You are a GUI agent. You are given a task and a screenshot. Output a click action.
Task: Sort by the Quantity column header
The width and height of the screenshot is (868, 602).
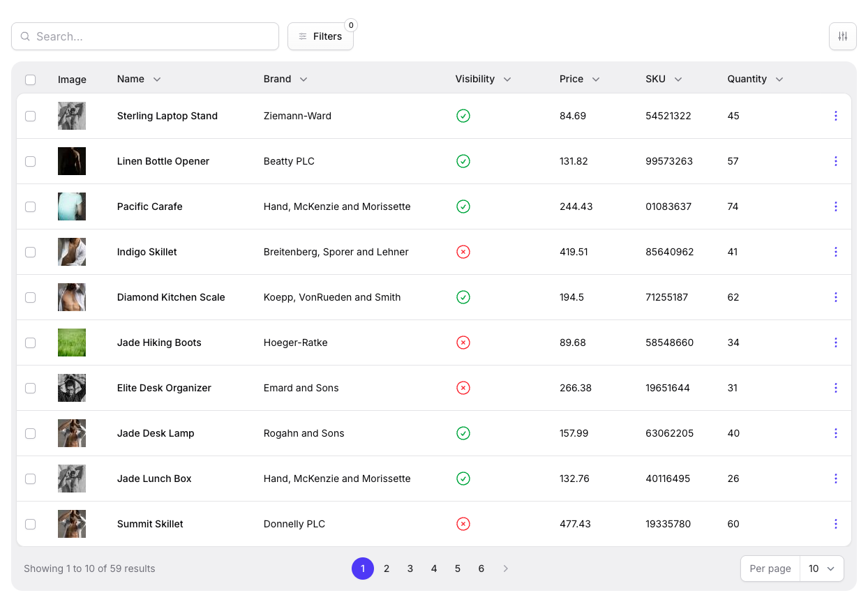pos(755,79)
